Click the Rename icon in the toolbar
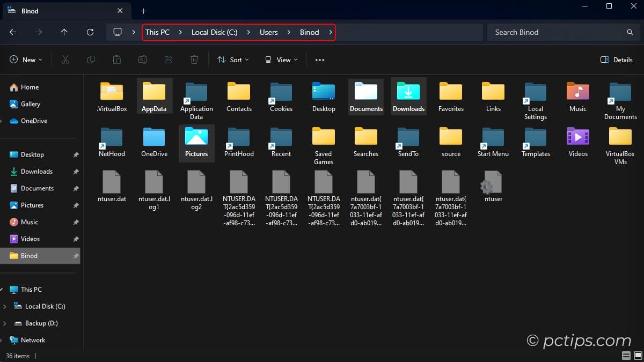This screenshot has width=644, height=362. (x=142, y=60)
